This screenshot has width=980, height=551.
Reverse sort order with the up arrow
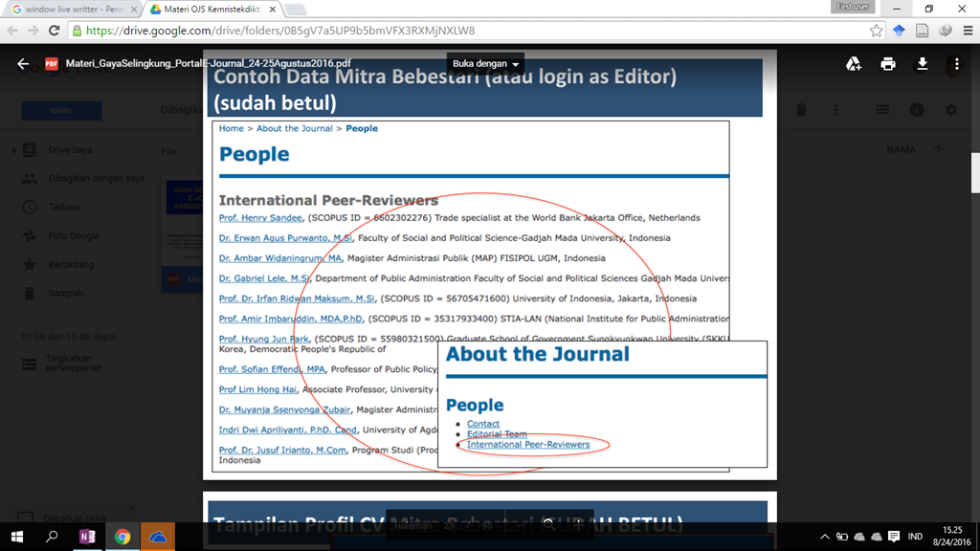(x=938, y=150)
